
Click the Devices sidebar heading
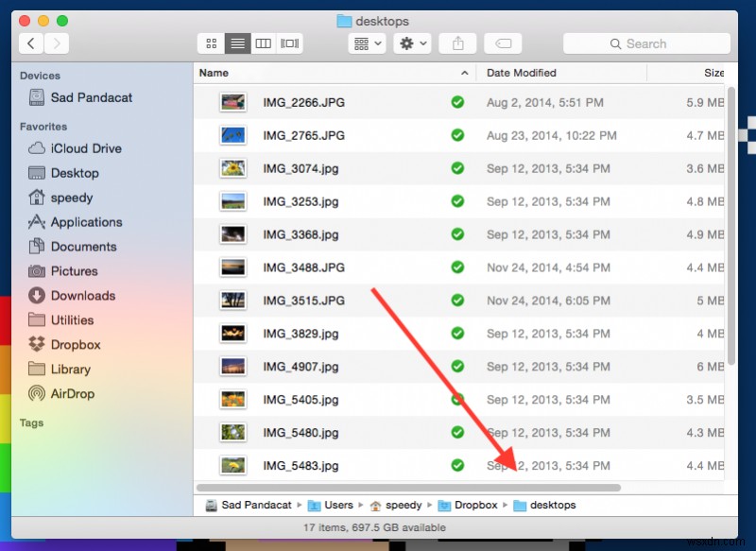click(40, 76)
